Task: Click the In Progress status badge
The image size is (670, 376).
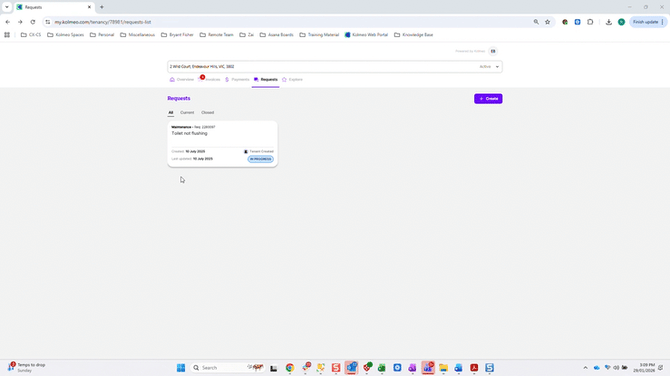Action: click(260, 159)
